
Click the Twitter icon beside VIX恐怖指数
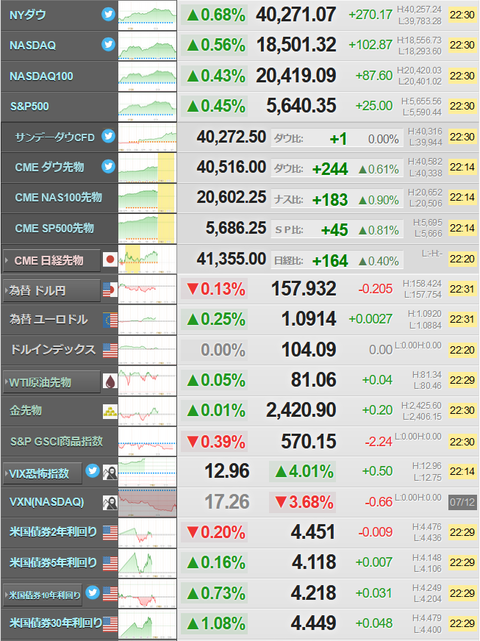(x=92, y=471)
